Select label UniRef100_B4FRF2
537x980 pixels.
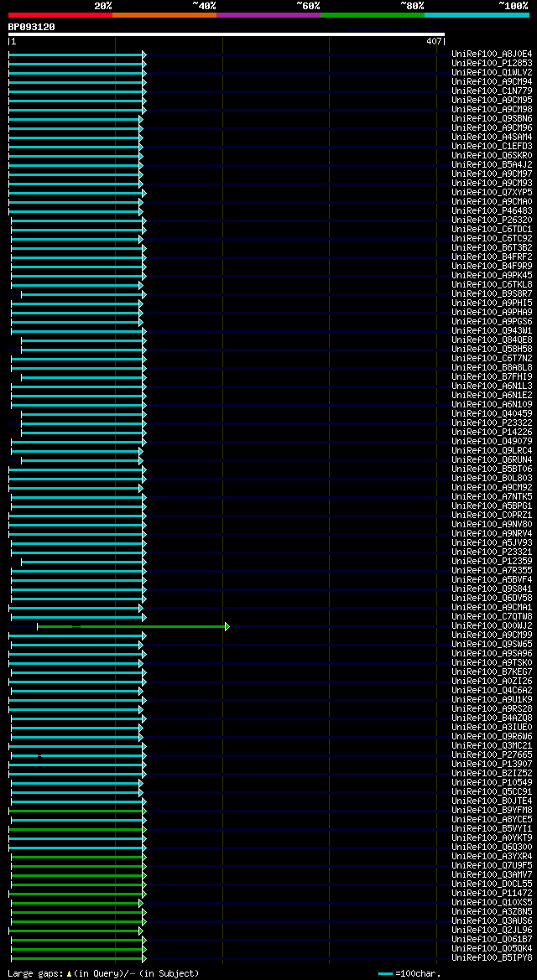[492, 257]
